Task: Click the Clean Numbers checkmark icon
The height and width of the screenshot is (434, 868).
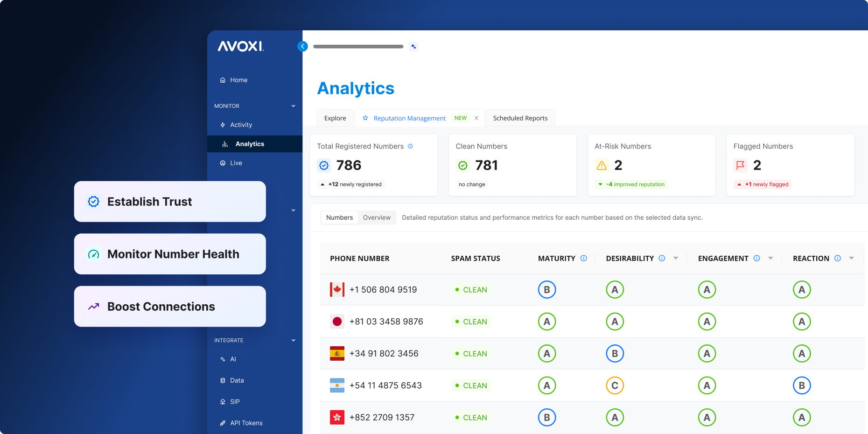Action: 463,165
